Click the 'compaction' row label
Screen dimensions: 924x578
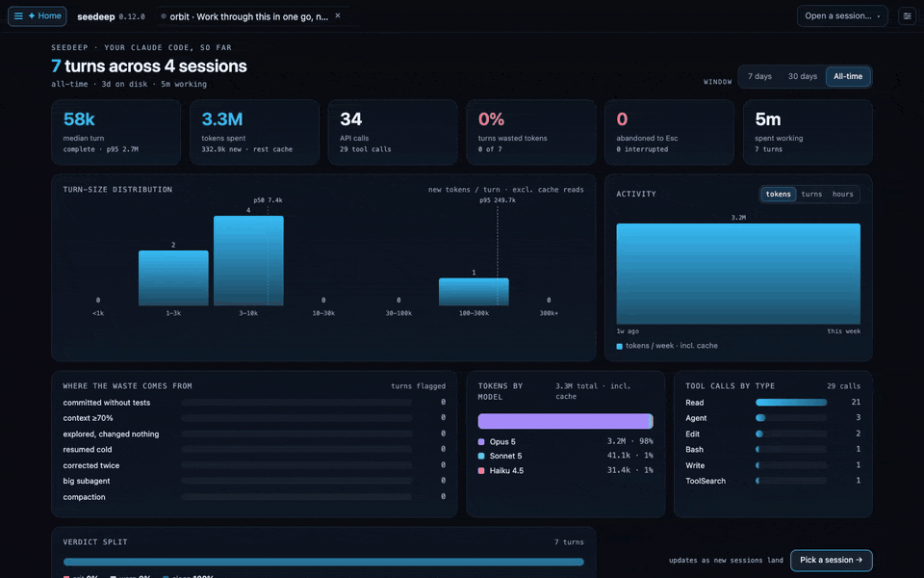click(x=85, y=497)
